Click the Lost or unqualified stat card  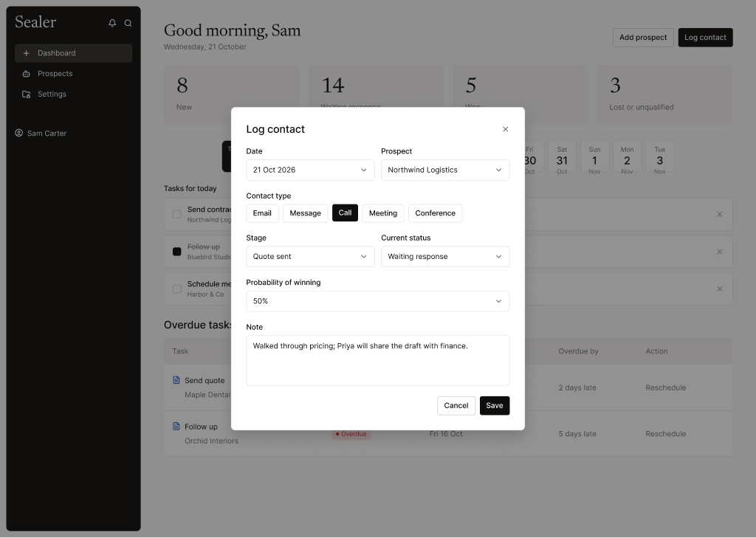[664, 94]
